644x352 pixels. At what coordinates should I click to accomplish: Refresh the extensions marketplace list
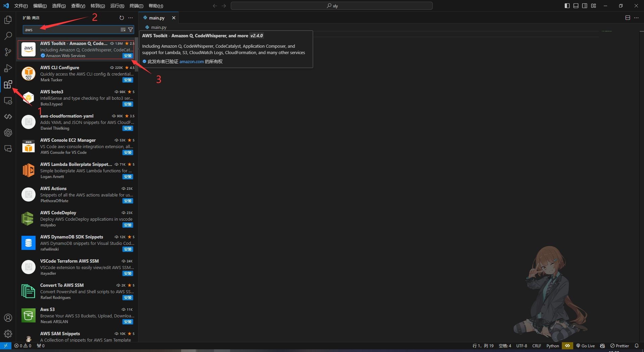click(x=121, y=18)
